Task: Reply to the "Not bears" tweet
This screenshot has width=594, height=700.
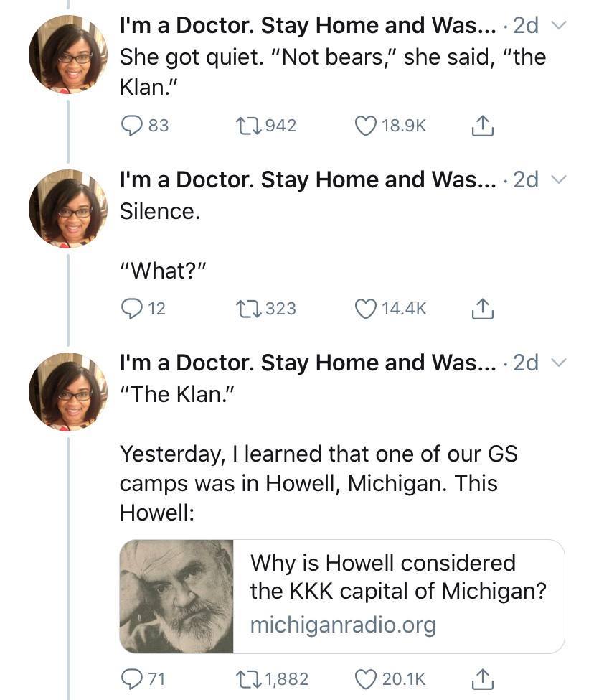Action: pos(132,125)
